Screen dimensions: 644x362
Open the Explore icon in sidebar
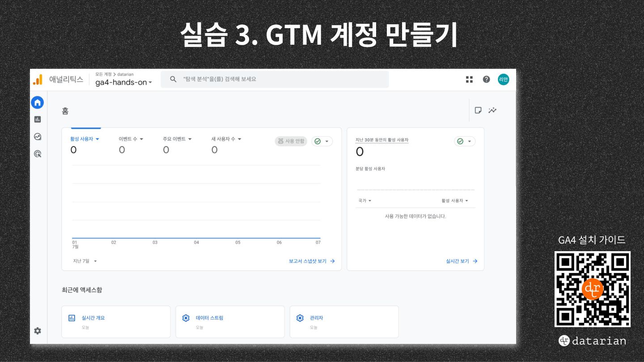click(38, 137)
